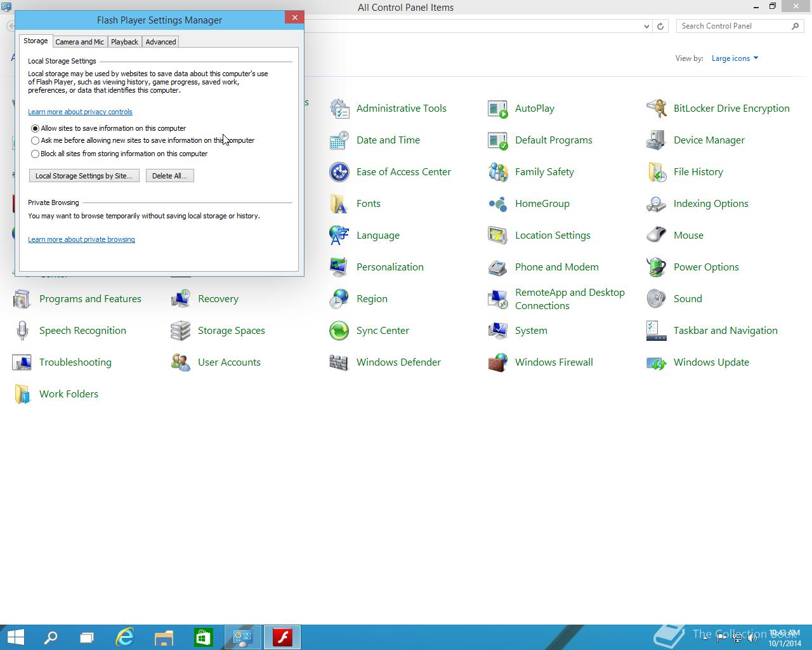
Task: Open the taskbar Search magnifier
Action: (50, 637)
